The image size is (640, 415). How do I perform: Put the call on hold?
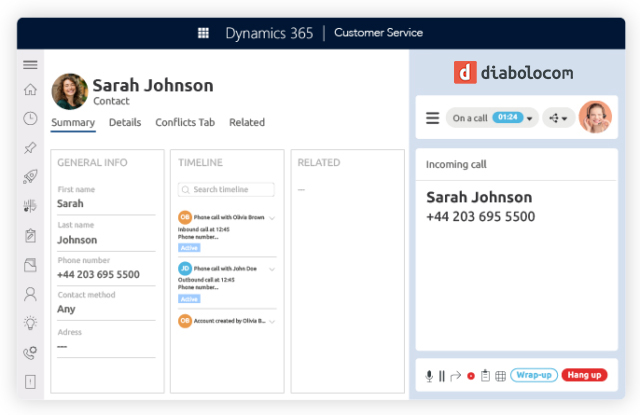point(442,376)
